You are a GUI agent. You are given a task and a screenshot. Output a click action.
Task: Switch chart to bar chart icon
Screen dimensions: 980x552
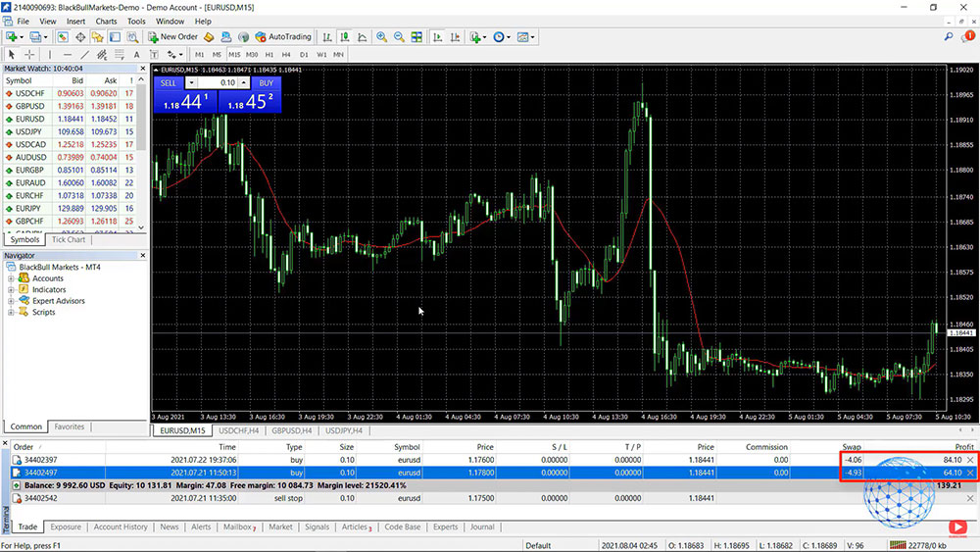pos(327,37)
